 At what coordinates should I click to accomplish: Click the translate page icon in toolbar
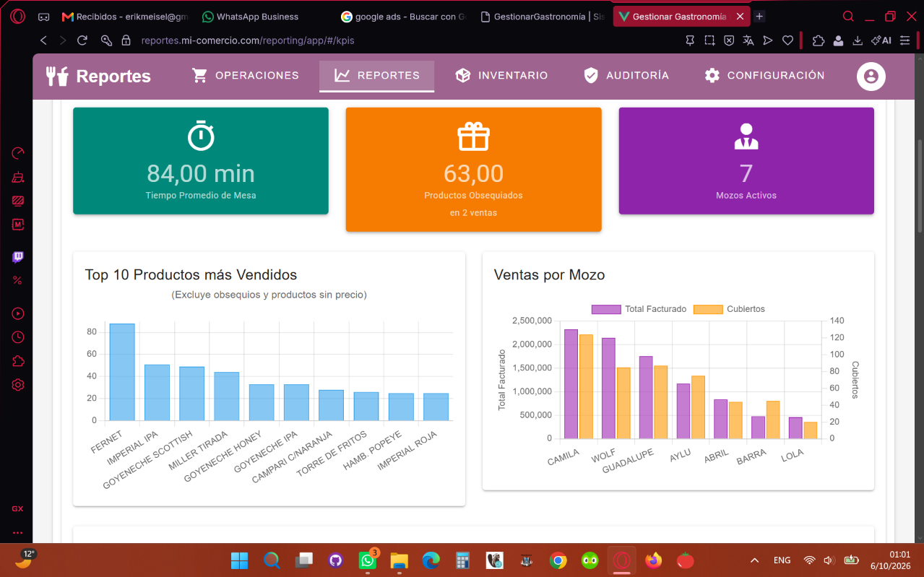(x=748, y=40)
